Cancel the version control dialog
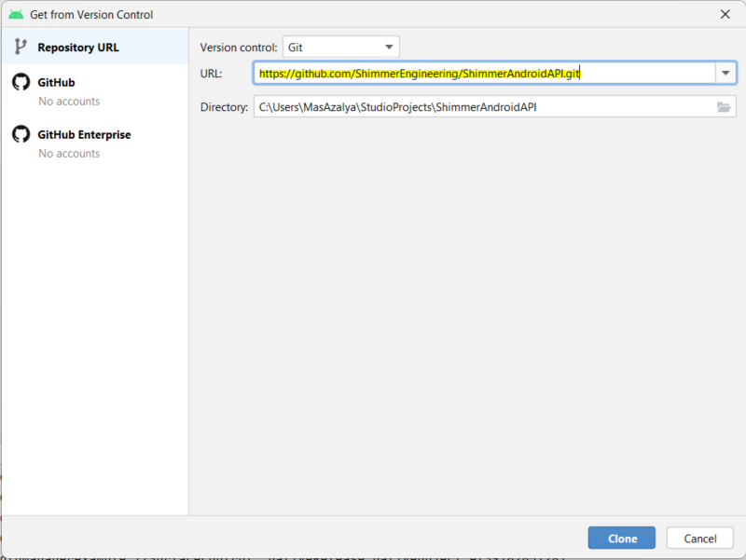Image resolution: width=746 pixels, height=560 pixels. [700, 539]
